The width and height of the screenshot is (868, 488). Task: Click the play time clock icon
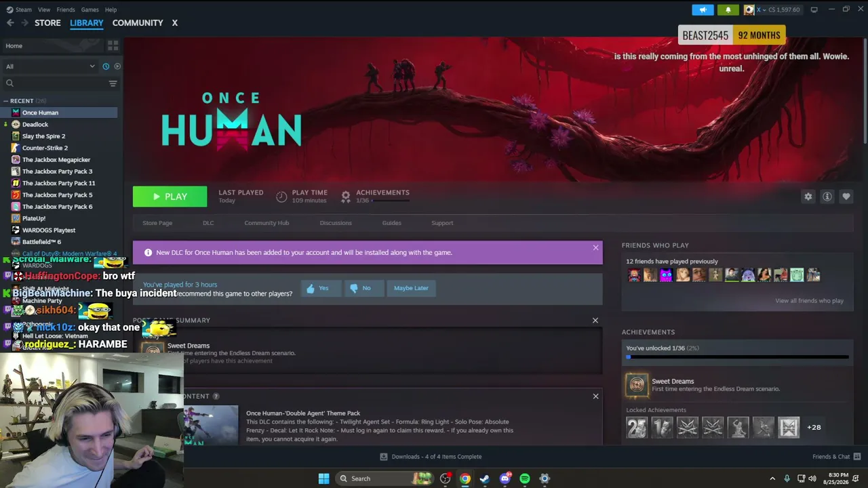coord(281,197)
